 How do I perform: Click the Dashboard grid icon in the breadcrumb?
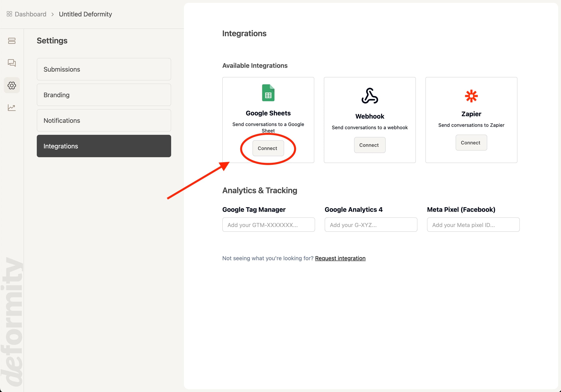coord(10,14)
